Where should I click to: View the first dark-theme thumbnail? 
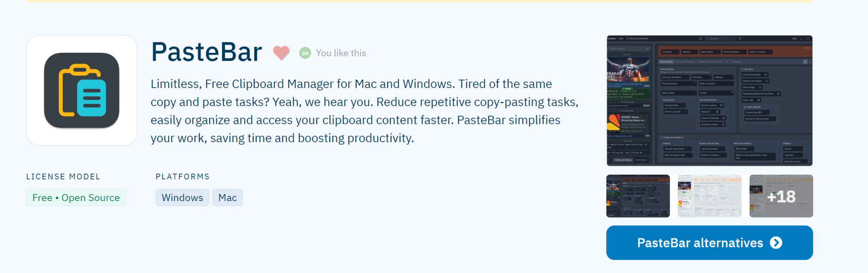pos(638,196)
